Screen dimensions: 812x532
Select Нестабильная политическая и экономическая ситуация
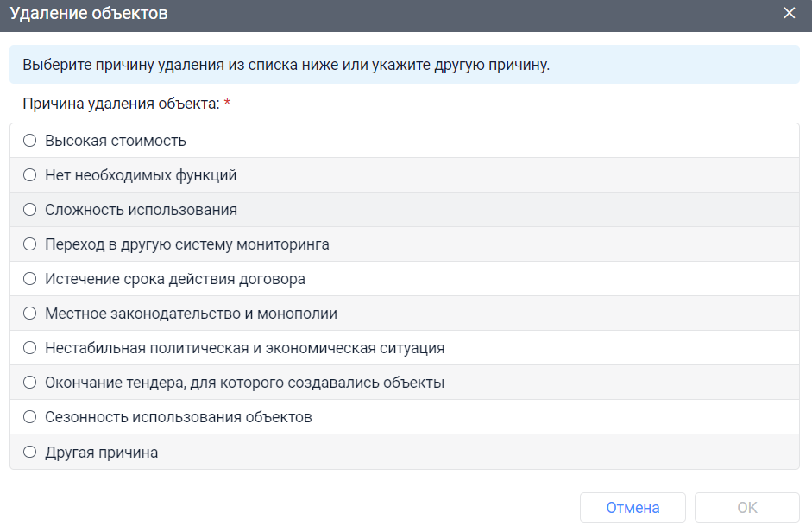29,347
